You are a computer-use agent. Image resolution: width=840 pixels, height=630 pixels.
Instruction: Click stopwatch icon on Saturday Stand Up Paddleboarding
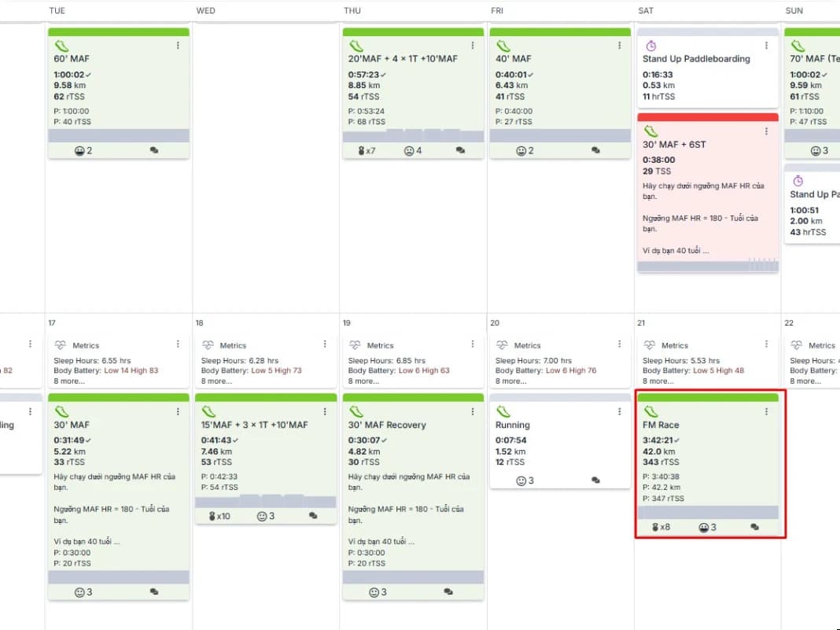[x=650, y=46]
